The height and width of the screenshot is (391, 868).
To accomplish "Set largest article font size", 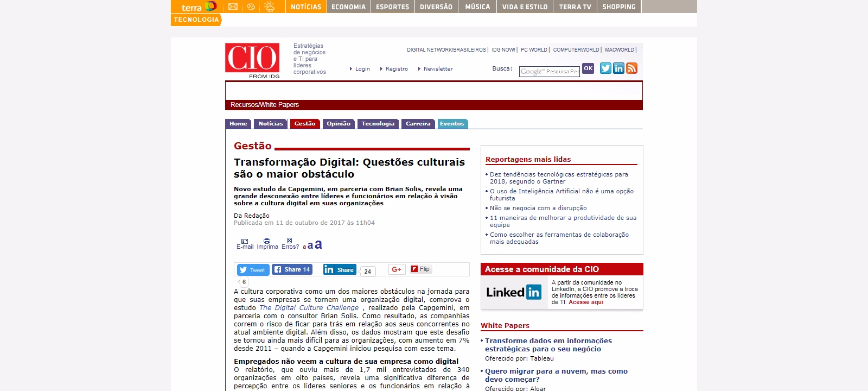I will point(318,244).
